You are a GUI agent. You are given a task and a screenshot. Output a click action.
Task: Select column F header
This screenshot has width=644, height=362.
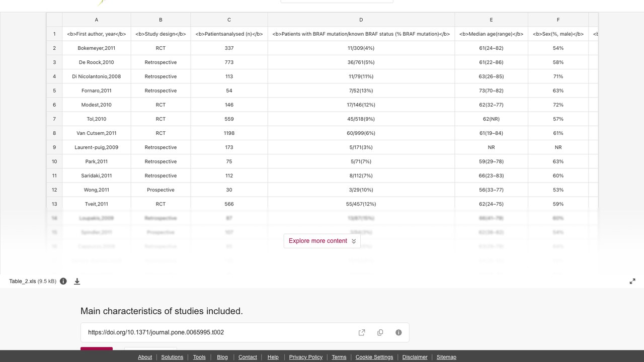pyautogui.click(x=558, y=20)
